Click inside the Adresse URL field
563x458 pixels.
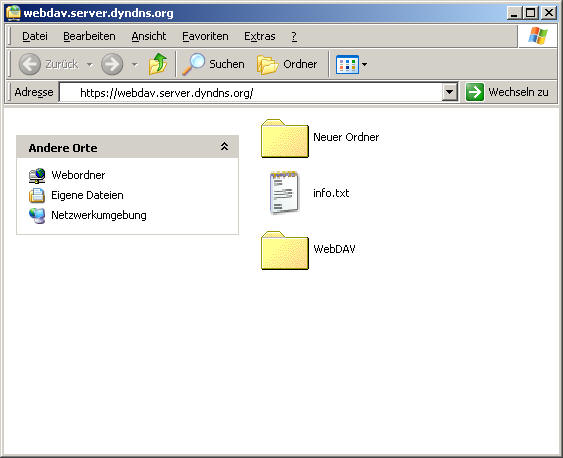[x=251, y=93]
